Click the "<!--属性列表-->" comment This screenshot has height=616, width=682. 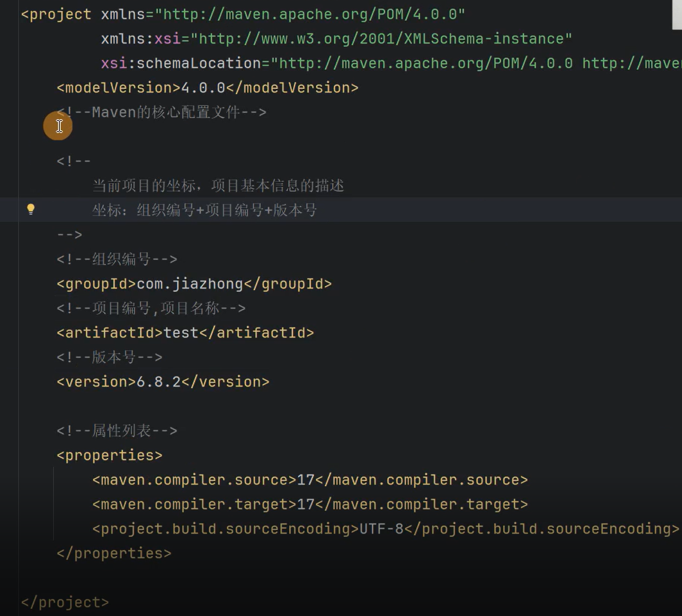click(x=117, y=431)
